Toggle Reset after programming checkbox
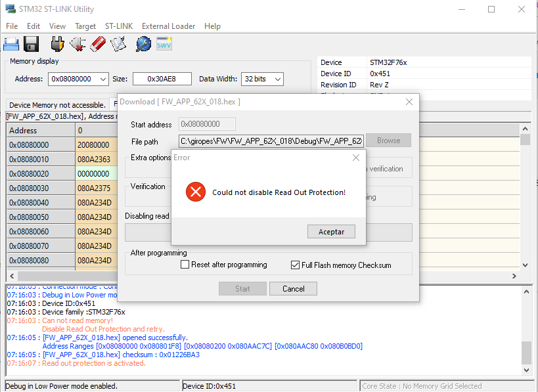Viewport: 538px width, 392px height. [x=185, y=265]
